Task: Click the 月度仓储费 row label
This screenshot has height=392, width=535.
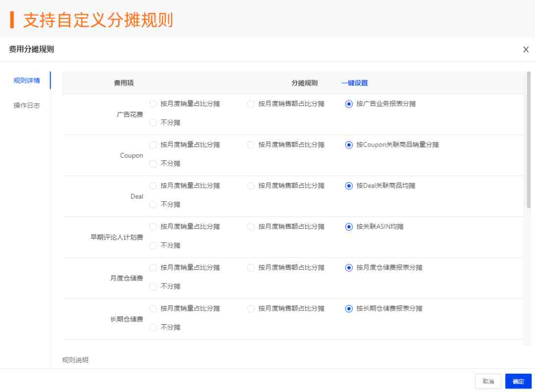Action: 127,278
